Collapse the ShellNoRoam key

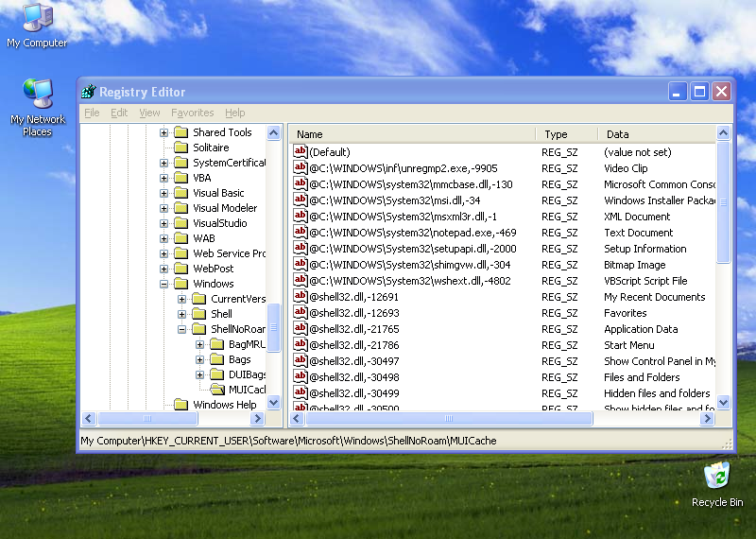[x=181, y=330]
